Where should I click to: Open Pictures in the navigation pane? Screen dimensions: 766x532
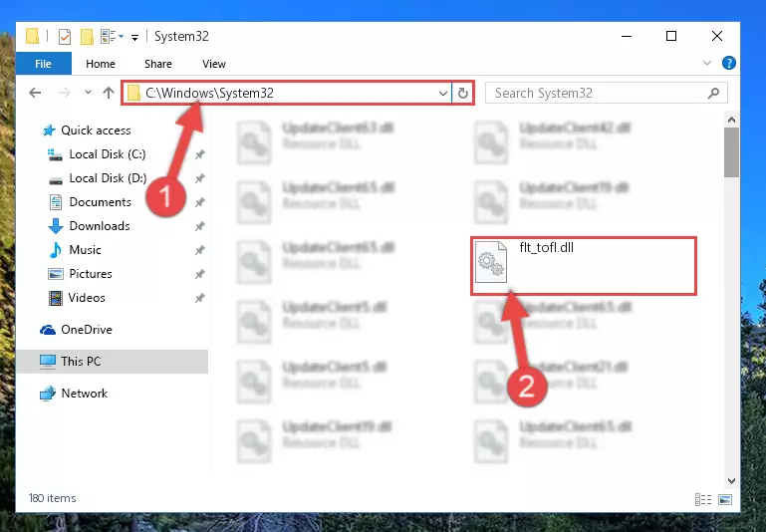point(91,274)
